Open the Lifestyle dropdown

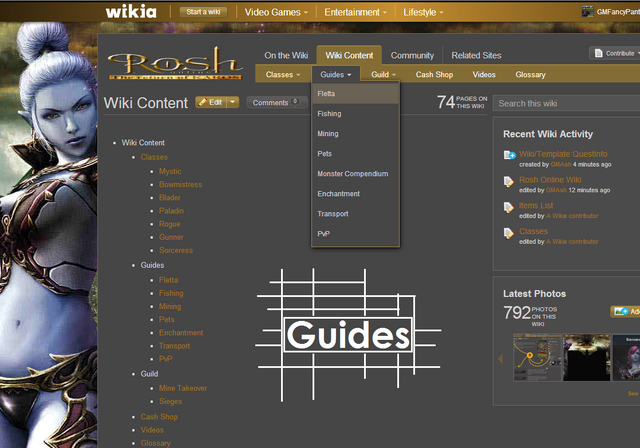point(423,12)
